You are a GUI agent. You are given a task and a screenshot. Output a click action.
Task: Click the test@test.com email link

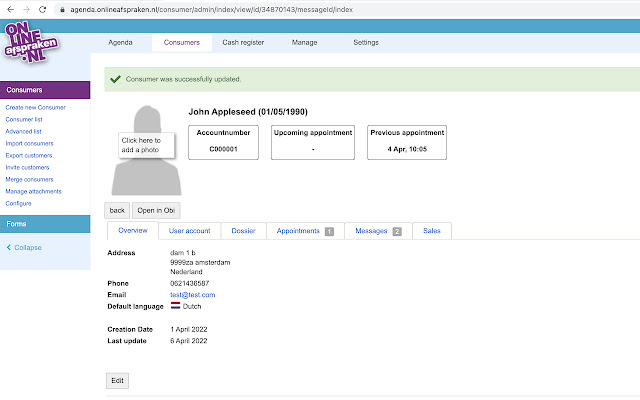[x=193, y=295]
